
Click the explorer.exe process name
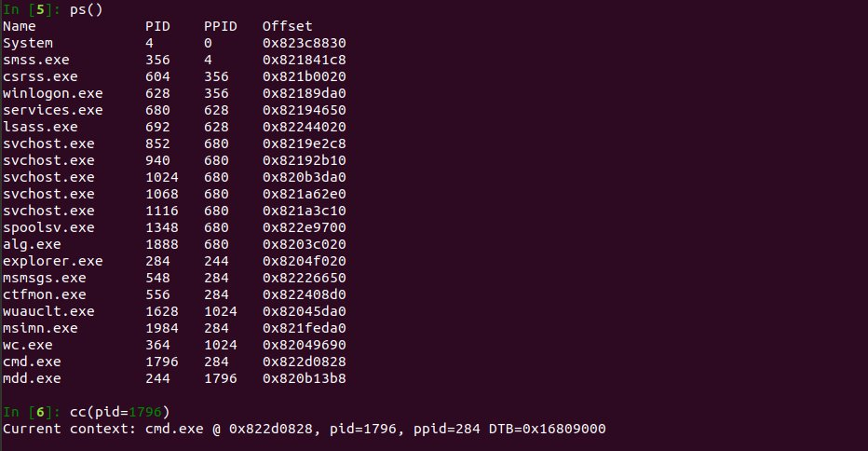coord(52,261)
